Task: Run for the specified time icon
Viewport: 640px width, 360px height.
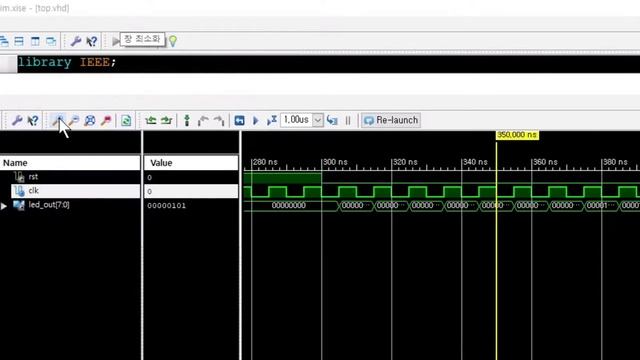Action: point(271,120)
